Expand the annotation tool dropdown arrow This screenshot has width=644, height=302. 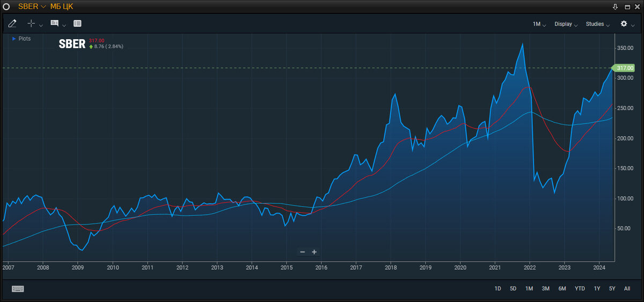click(64, 25)
